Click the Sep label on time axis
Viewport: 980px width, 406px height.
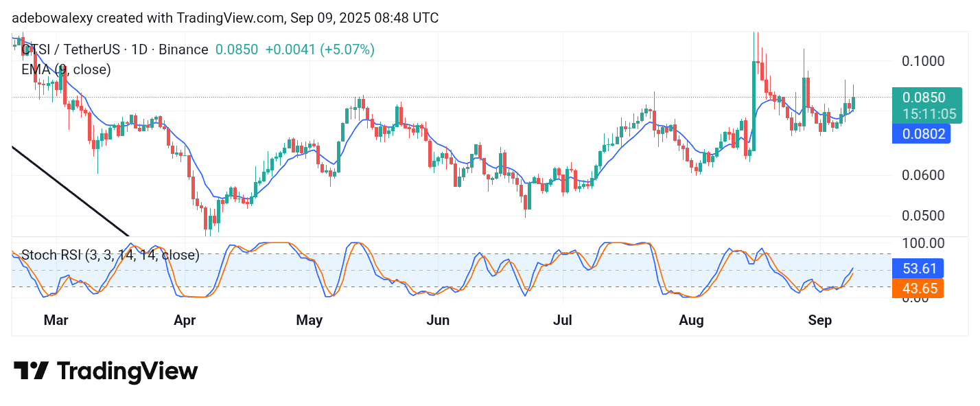click(820, 320)
